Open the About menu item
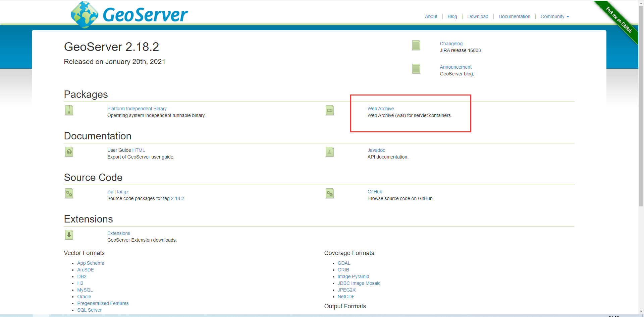 pos(431,16)
